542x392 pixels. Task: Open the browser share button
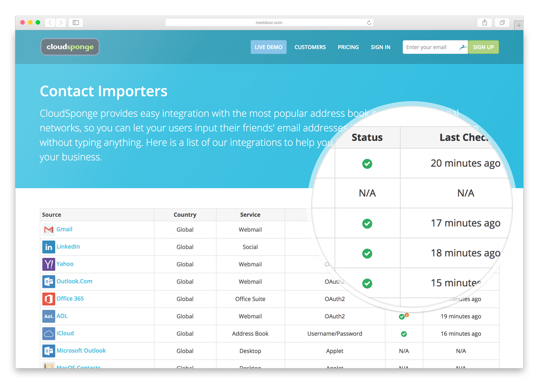(x=485, y=23)
